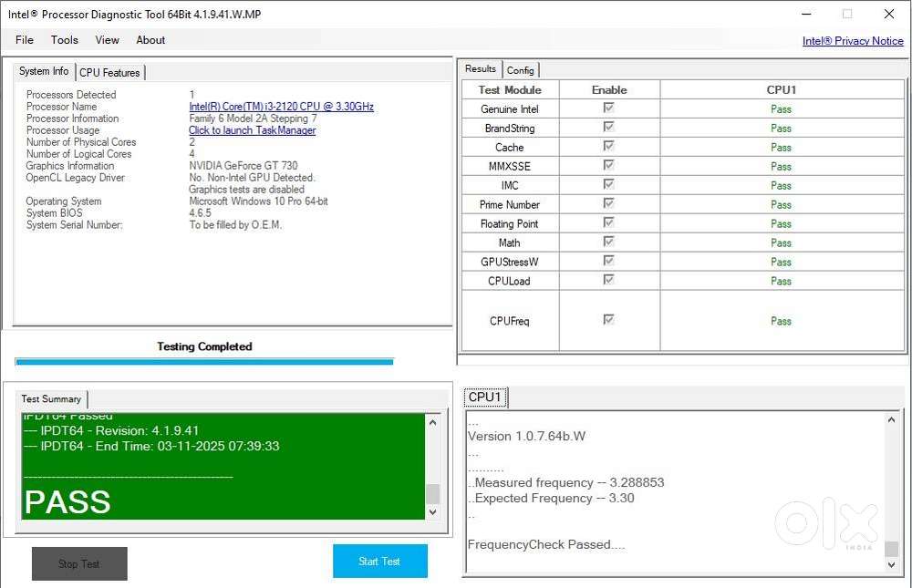Screen dimensions: 912x588
Task: Select the Results tab
Action: pyautogui.click(x=480, y=68)
